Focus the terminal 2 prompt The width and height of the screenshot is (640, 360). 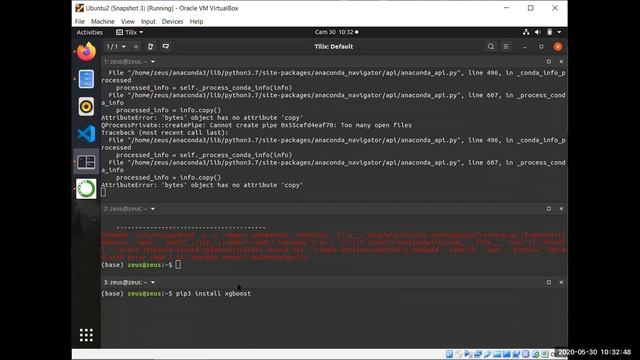coord(141,265)
